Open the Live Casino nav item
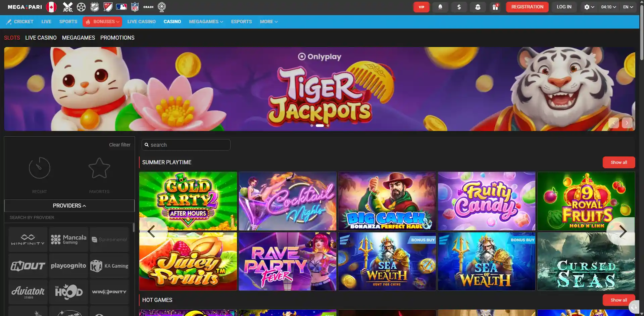 pos(141,21)
